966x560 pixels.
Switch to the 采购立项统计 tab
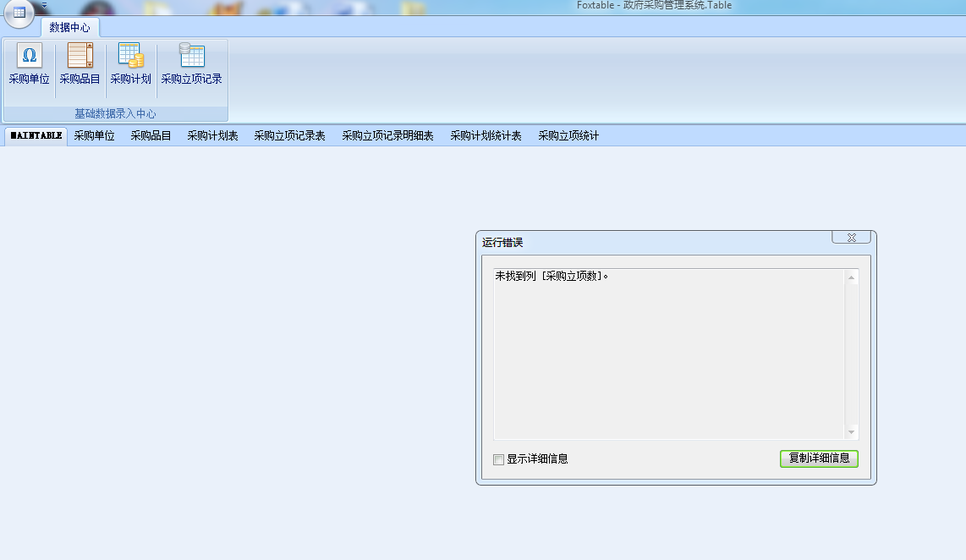pyautogui.click(x=568, y=135)
